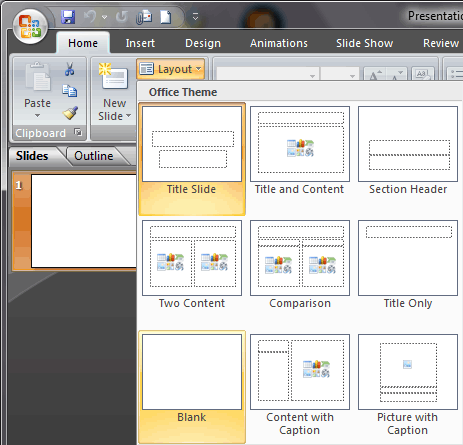The height and width of the screenshot is (445, 463).
Task: Pick the Comparison layout thumbnail
Action: tap(300, 264)
